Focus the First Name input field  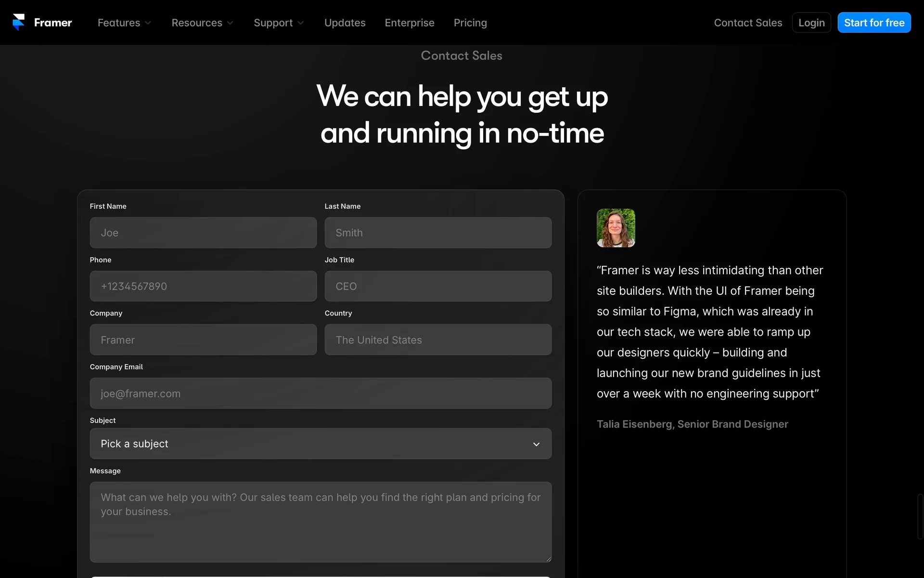[203, 233]
